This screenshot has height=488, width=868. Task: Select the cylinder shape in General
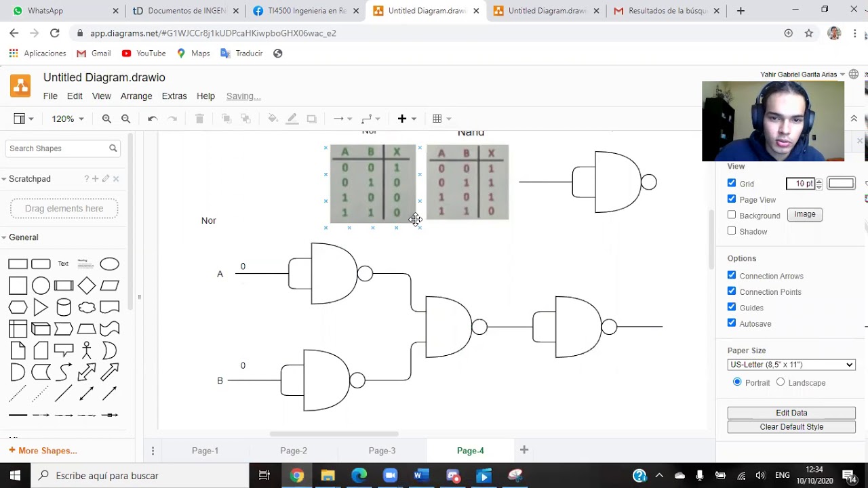[x=64, y=308]
